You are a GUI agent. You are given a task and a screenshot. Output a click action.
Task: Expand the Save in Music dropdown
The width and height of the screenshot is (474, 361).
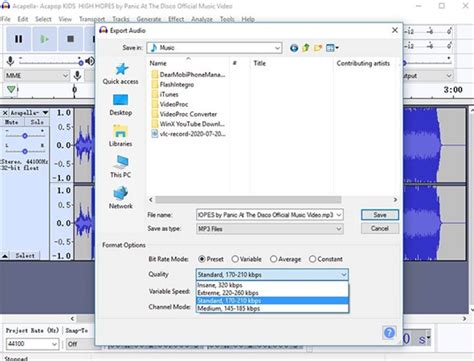coord(214,48)
